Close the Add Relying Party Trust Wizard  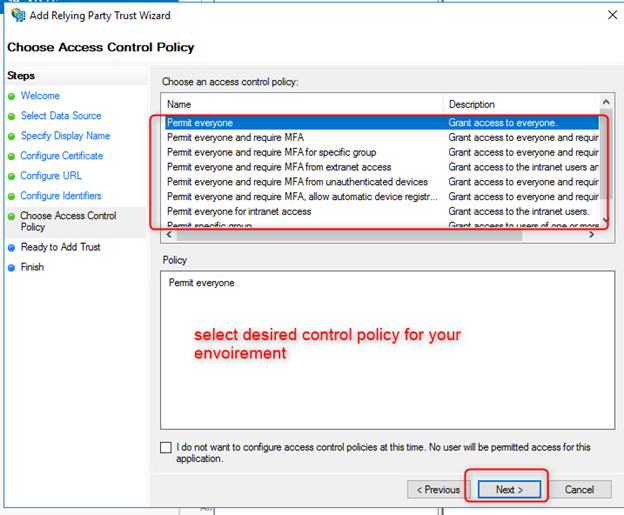coord(611,15)
